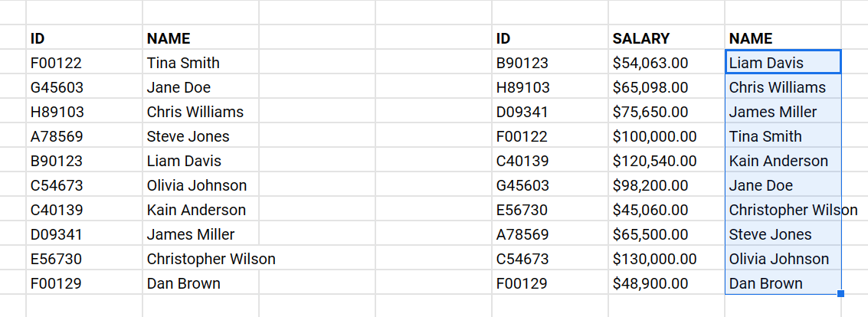Image resolution: width=868 pixels, height=317 pixels.
Task: Click the SALARY column header cell
Action: (x=641, y=38)
